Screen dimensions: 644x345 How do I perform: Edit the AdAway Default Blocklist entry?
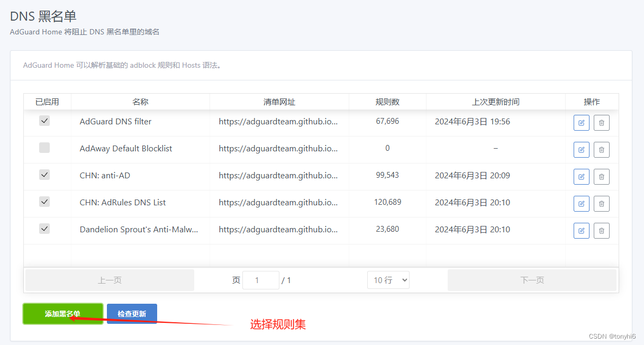pyautogui.click(x=581, y=150)
